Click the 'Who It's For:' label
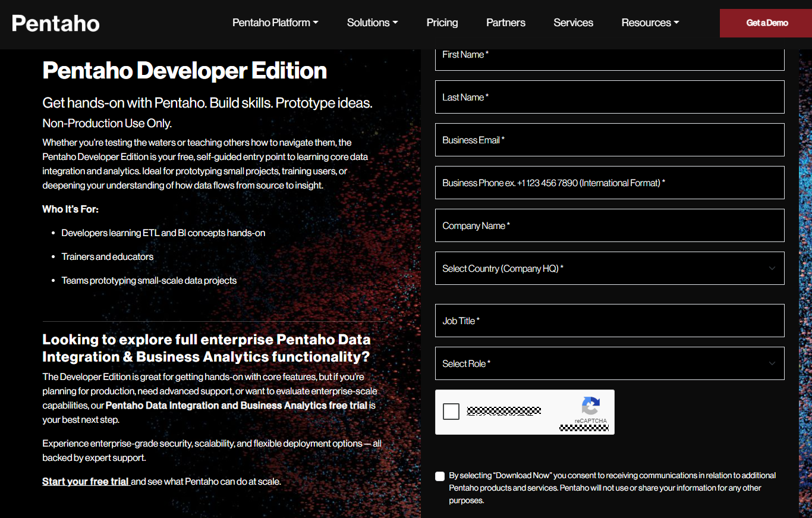This screenshot has width=812, height=518. pos(70,209)
